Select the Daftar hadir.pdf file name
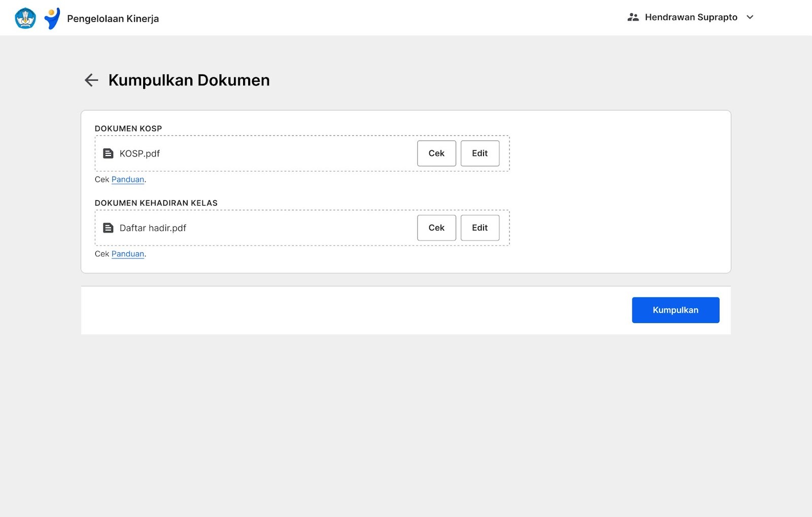This screenshot has width=812, height=517. [153, 228]
